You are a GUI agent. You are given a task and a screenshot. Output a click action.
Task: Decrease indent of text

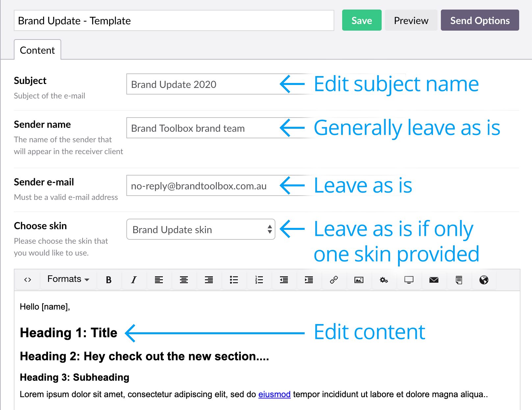point(284,280)
